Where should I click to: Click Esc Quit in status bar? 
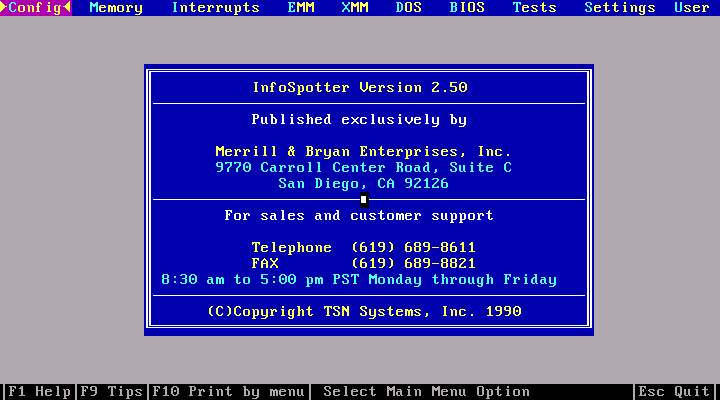tap(674, 392)
